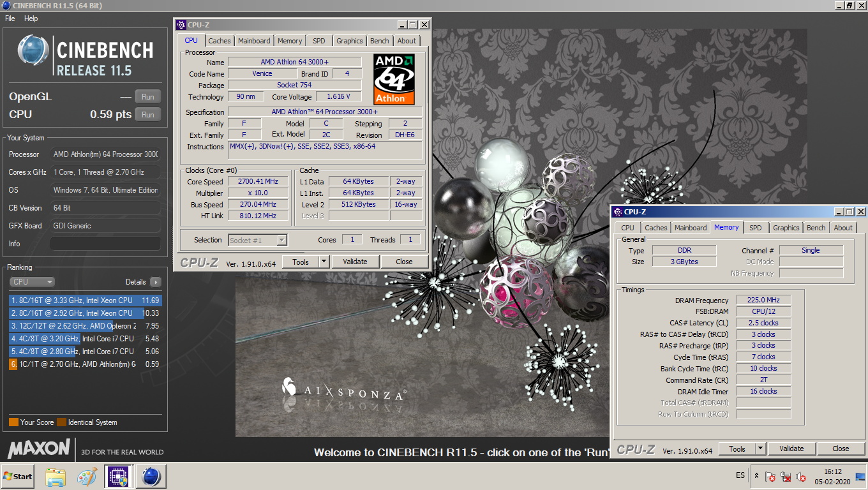Image resolution: width=868 pixels, height=490 pixels.
Task: Open the CPU ranking type dropdown
Action: point(32,282)
